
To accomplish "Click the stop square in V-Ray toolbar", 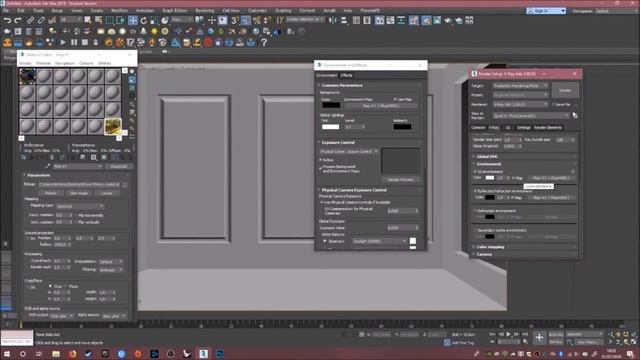I will point(85,42).
